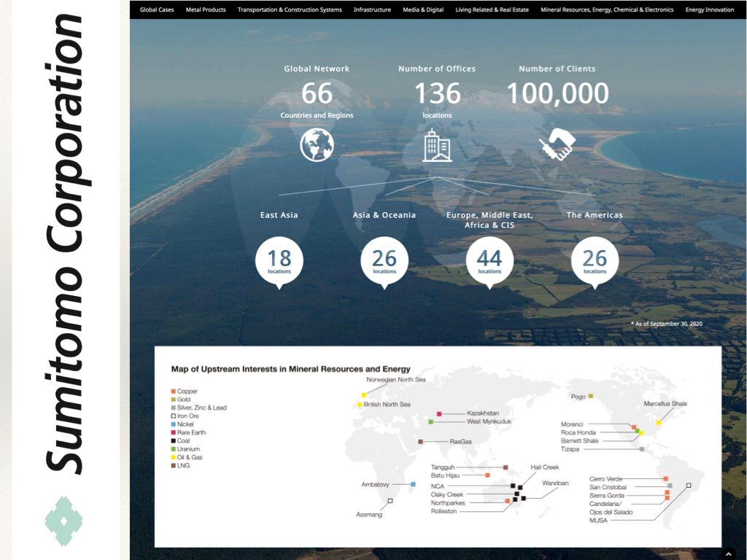Click the Countries and Regions label
Viewport: 747px width, 560px height.
tap(317, 115)
